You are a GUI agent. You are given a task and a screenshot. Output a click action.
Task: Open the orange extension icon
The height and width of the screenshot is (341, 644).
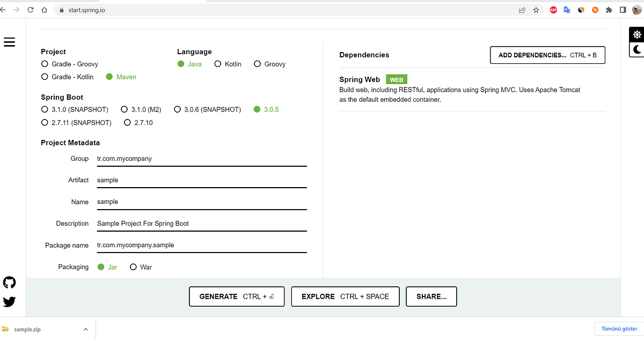point(595,10)
